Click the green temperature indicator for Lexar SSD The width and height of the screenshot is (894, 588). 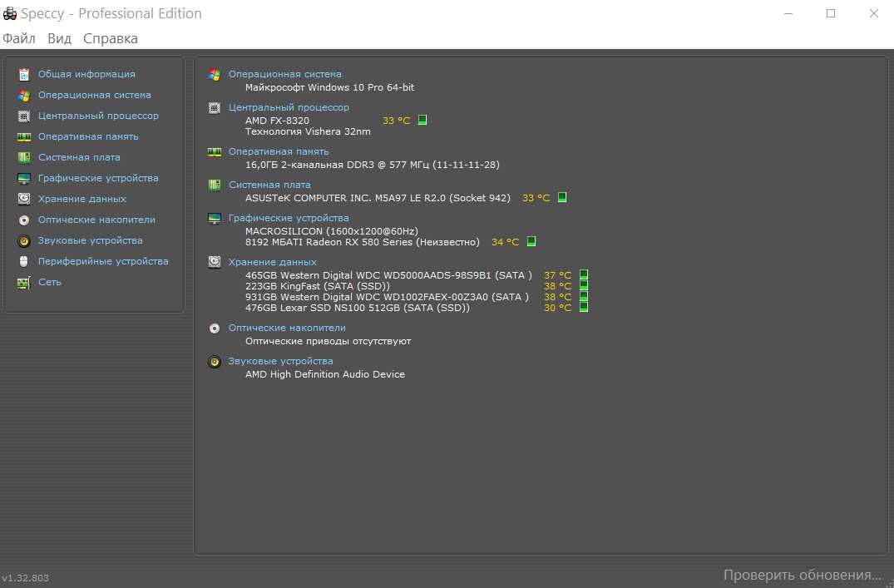584,308
